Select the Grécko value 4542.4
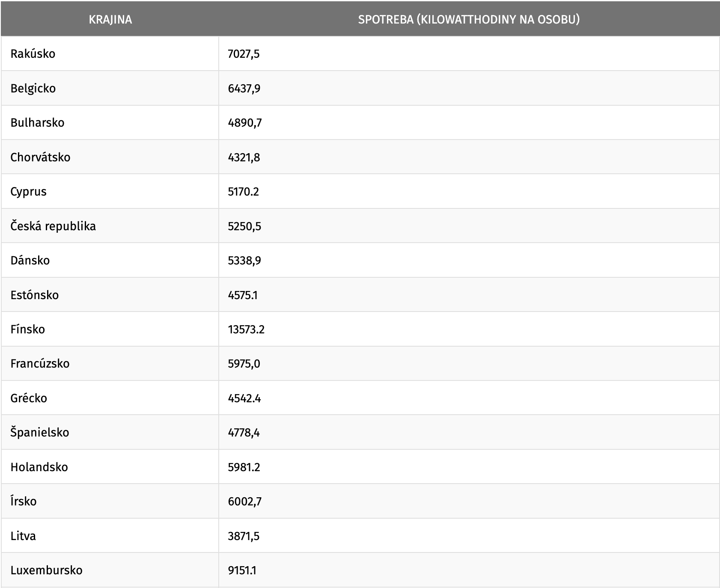Image resolution: width=720 pixels, height=588 pixels. [x=244, y=398]
